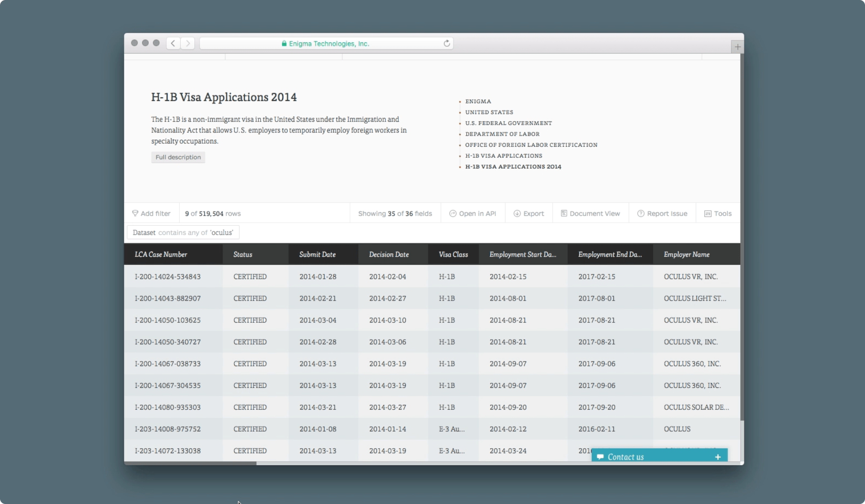Image resolution: width=865 pixels, height=504 pixels.
Task: Go back with the browser back arrow
Action: (173, 43)
